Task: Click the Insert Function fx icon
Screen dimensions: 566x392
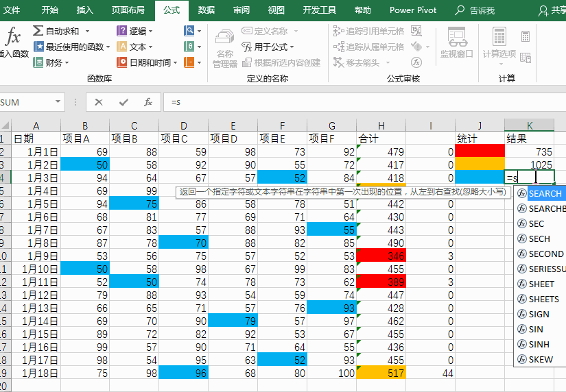Action: pos(13,36)
